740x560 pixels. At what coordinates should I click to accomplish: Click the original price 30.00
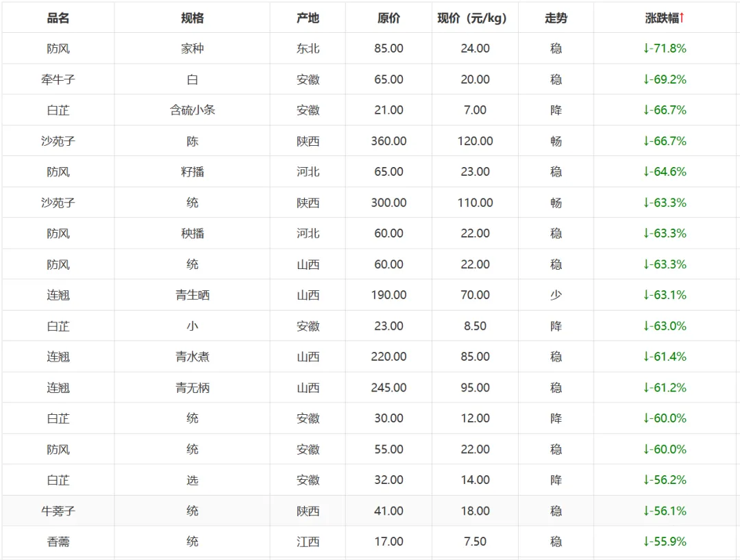[388, 418]
